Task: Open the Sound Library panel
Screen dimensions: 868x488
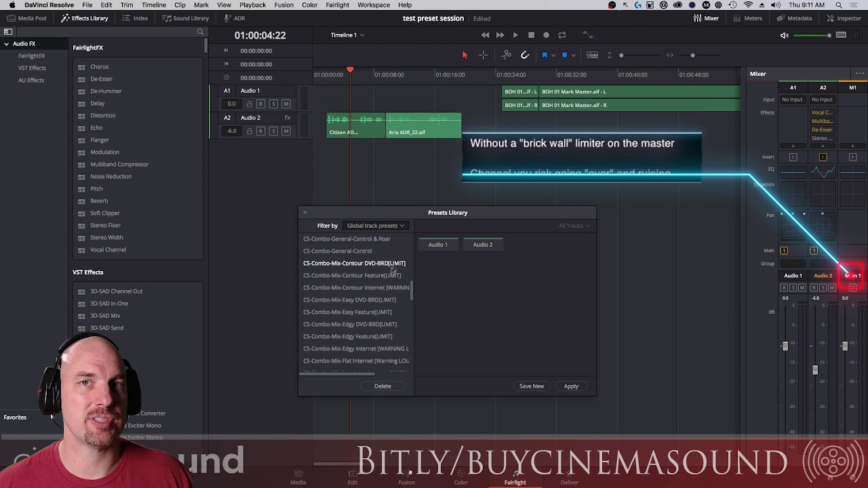Action: 185,18
